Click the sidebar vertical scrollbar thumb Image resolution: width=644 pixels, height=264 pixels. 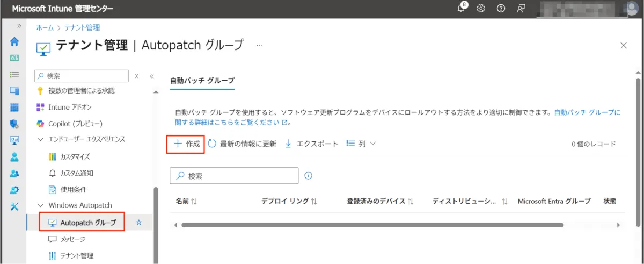coord(156,225)
